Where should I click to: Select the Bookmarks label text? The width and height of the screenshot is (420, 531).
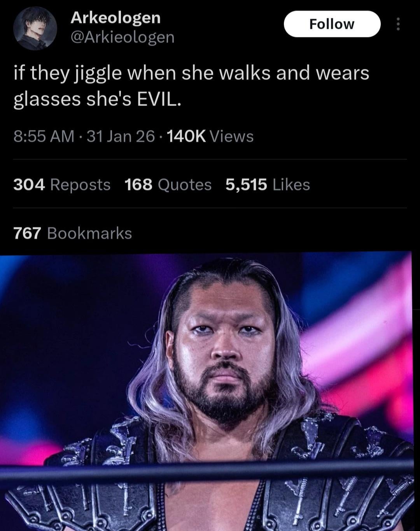89,233
